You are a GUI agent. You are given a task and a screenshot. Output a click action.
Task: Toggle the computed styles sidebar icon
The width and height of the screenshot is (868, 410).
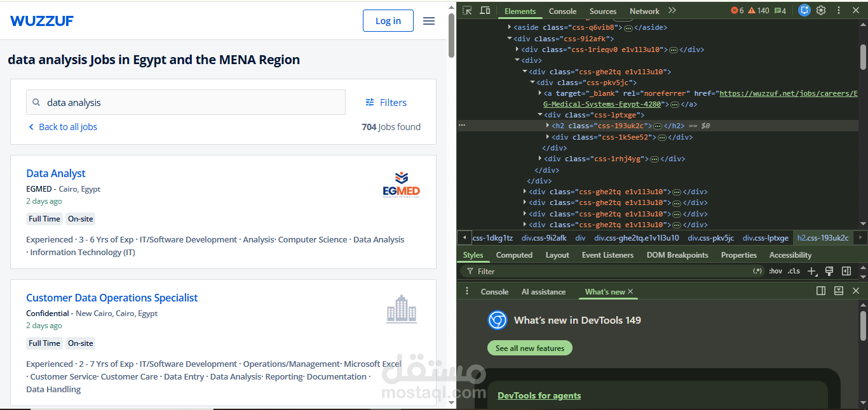click(x=846, y=271)
